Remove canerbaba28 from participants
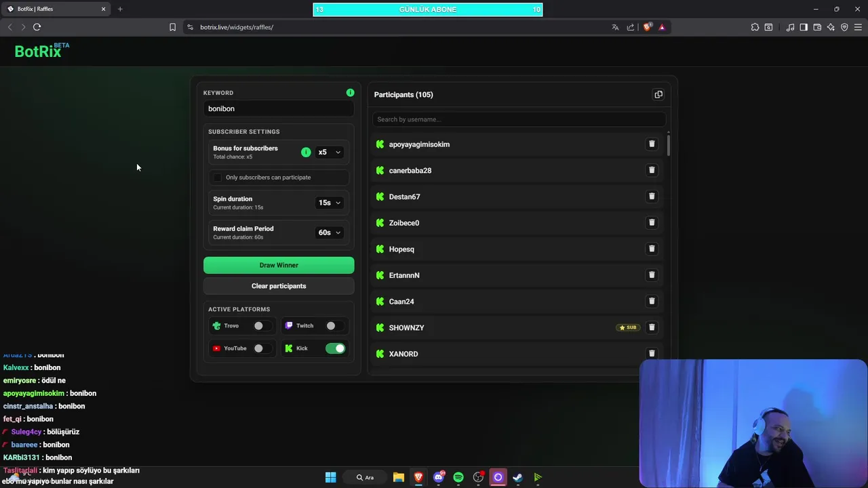The width and height of the screenshot is (868, 488). [652, 170]
